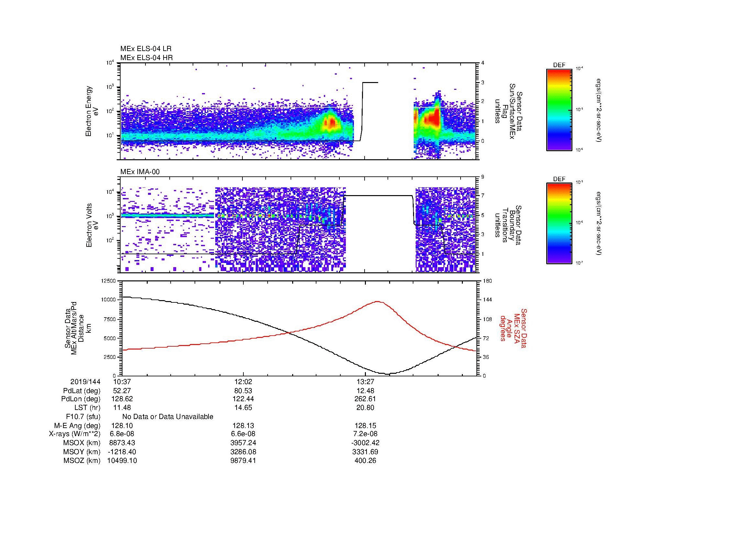
Task: Click the MSOY value '3286.08'
Action: [243, 452]
